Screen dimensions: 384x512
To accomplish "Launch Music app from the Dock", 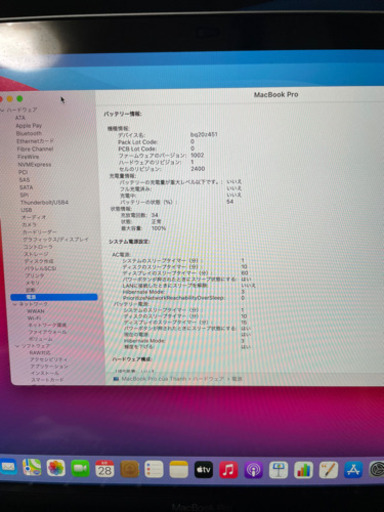I will (x=228, y=470).
